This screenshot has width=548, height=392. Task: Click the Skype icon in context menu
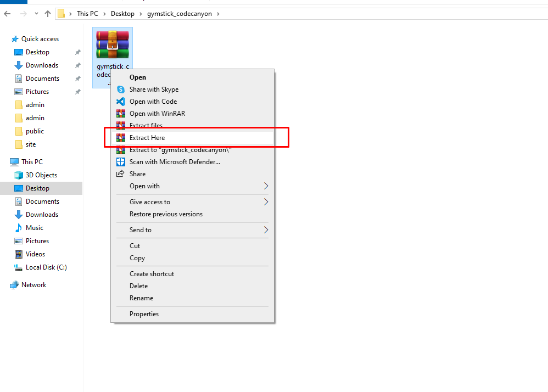click(x=120, y=89)
